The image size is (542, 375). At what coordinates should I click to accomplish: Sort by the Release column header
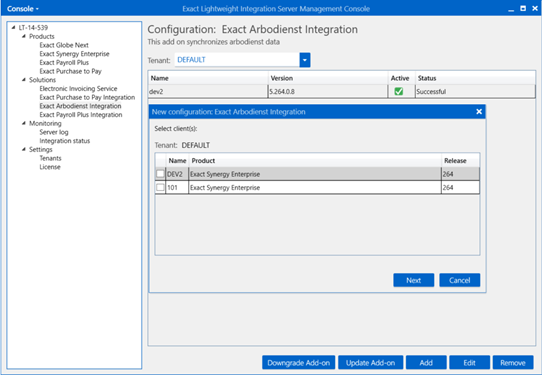[455, 160]
